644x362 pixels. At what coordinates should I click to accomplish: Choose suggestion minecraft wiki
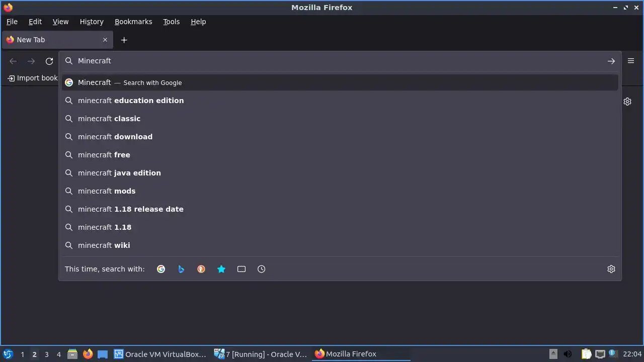tap(340, 245)
